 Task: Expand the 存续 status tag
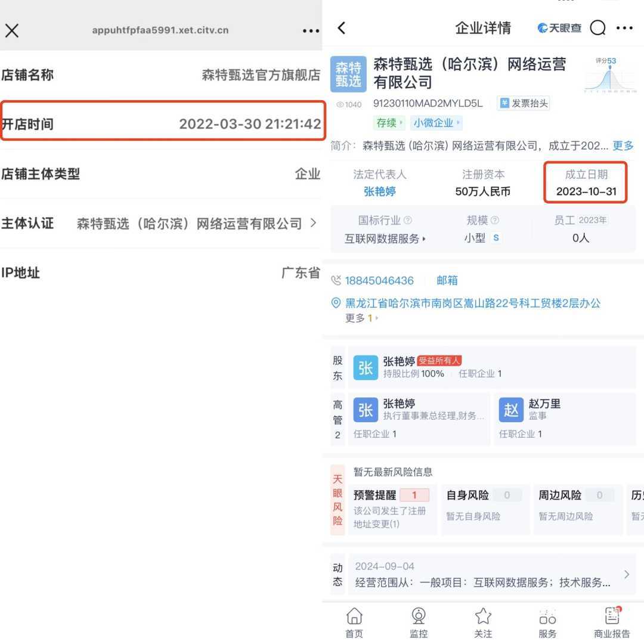pos(389,123)
